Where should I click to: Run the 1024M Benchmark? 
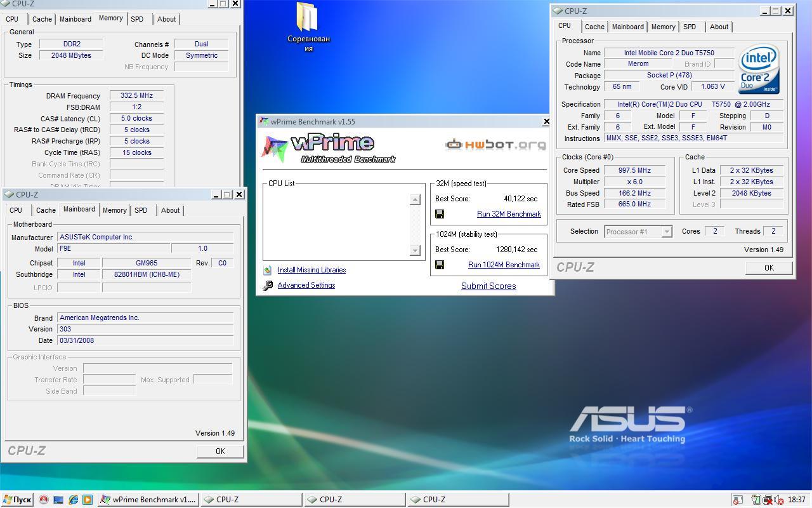504,265
